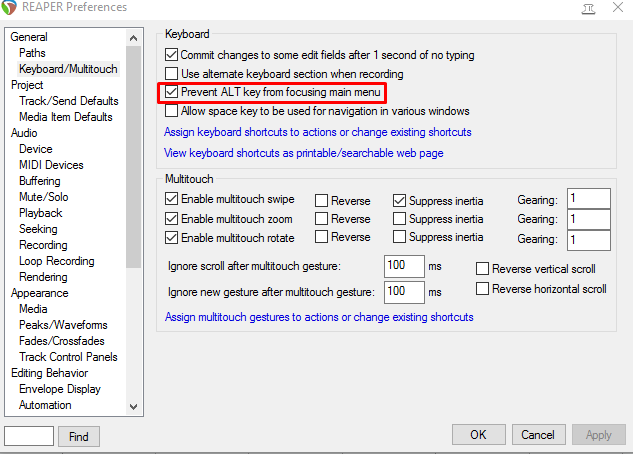The height and width of the screenshot is (454, 633).
Task: Open Automation preferences page
Action: (45, 405)
